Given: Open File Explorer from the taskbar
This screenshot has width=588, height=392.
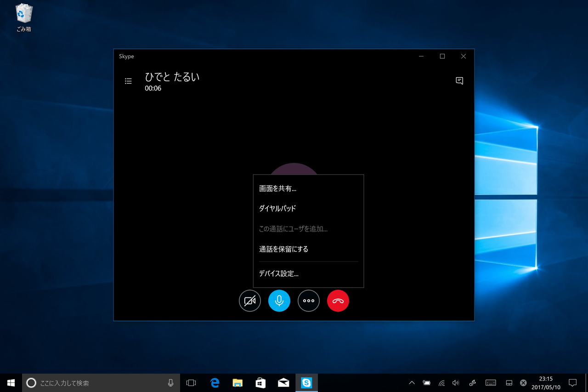Looking at the screenshot, I should 237,382.
